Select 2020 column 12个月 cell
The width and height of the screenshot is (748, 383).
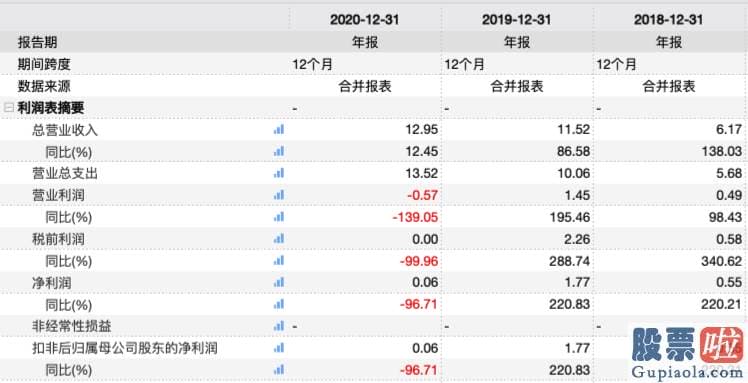(312, 64)
